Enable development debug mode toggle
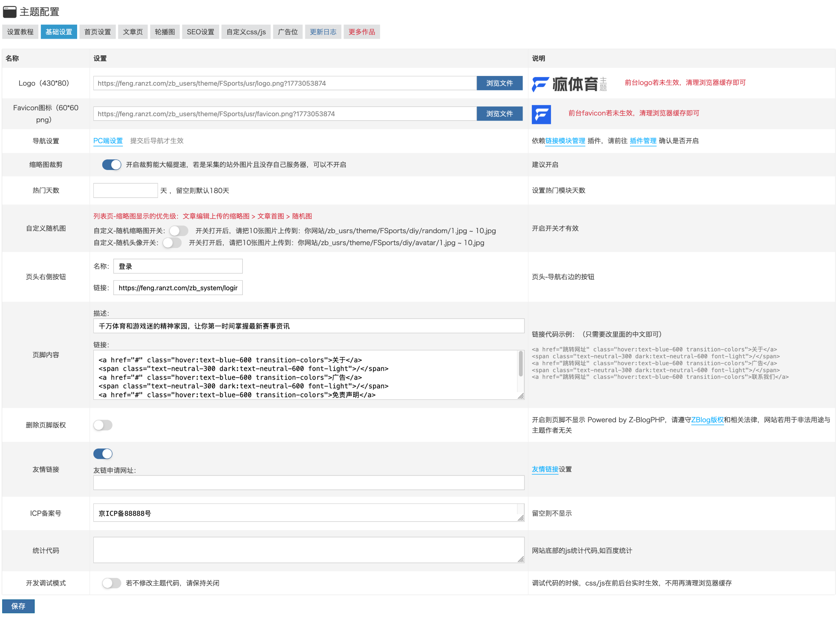This screenshot has height=623, width=840. pyautogui.click(x=111, y=584)
